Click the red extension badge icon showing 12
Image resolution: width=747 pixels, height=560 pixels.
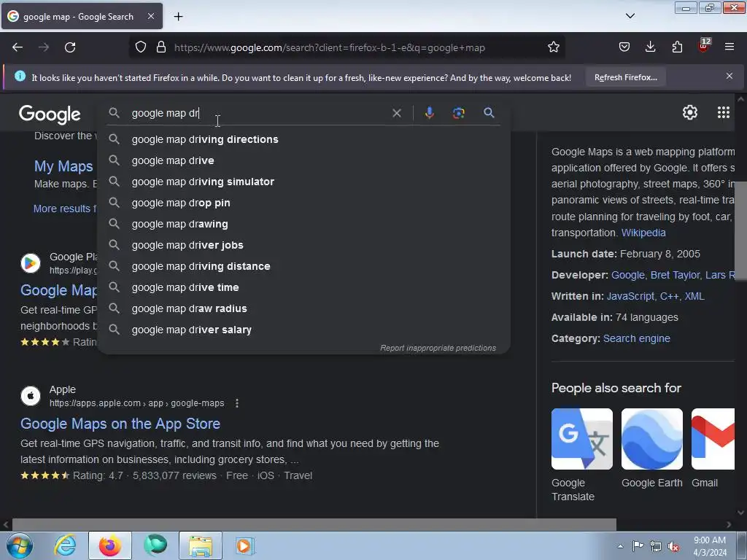tap(704, 46)
